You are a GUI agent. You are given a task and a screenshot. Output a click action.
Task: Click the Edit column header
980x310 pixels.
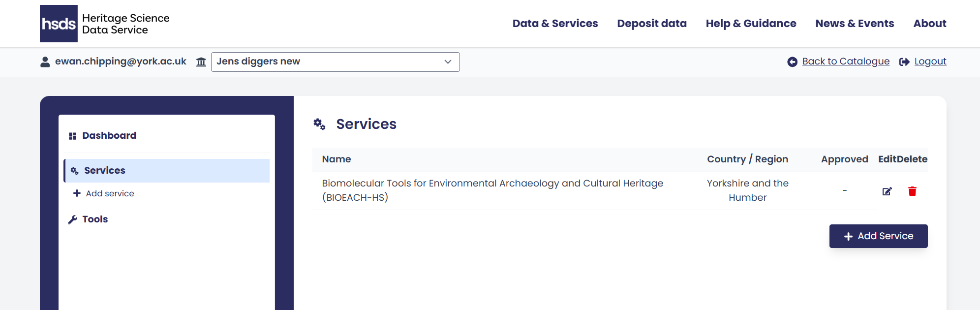888,159
